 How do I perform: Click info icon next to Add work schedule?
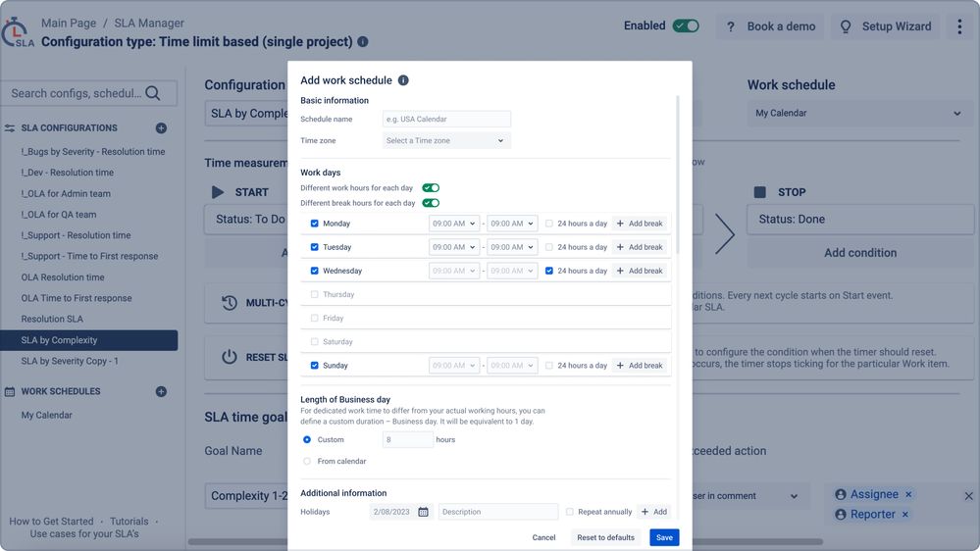pos(403,80)
